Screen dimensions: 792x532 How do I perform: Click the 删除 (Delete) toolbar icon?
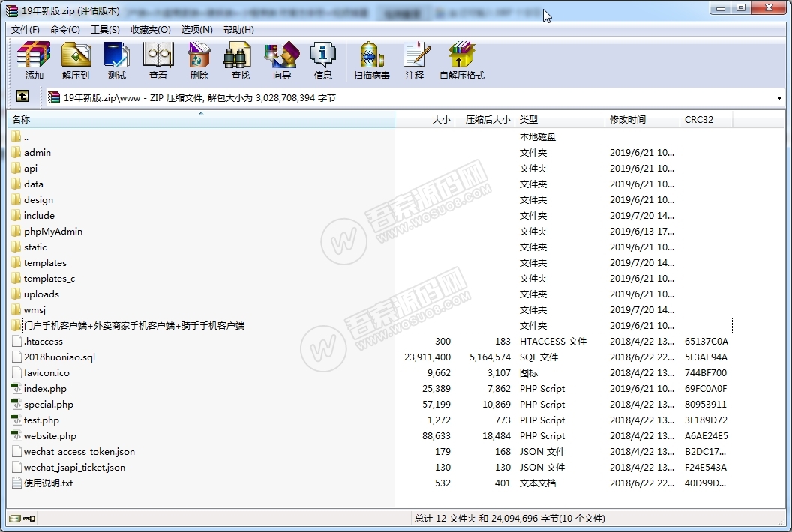click(x=199, y=61)
